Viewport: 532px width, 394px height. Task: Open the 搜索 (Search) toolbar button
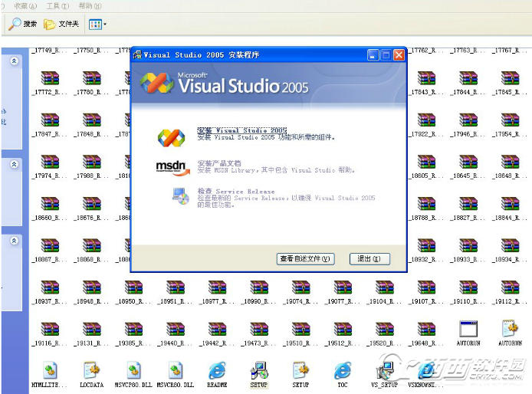23,25
